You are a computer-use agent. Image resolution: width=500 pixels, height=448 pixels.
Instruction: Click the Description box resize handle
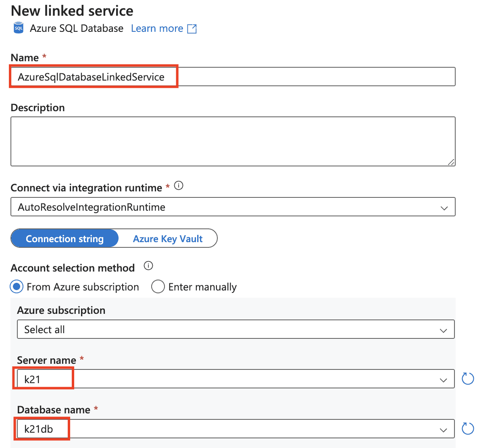[x=451, y=162]
